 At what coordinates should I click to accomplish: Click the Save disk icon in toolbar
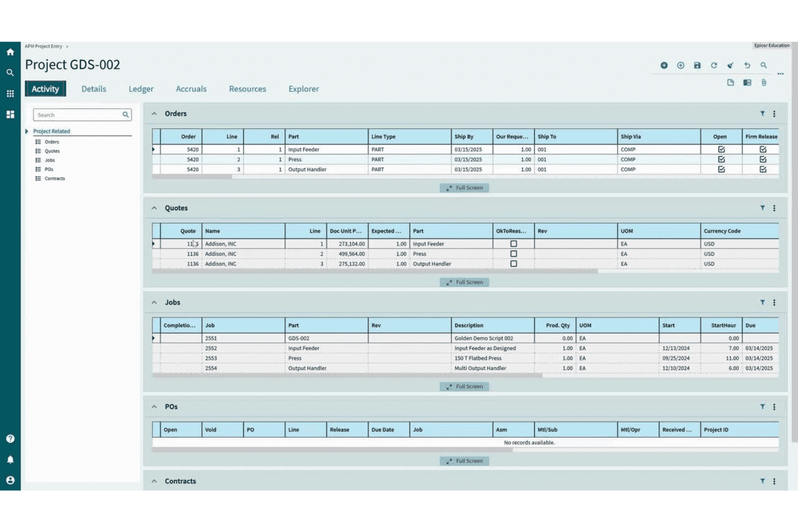(x=697, y=65)
